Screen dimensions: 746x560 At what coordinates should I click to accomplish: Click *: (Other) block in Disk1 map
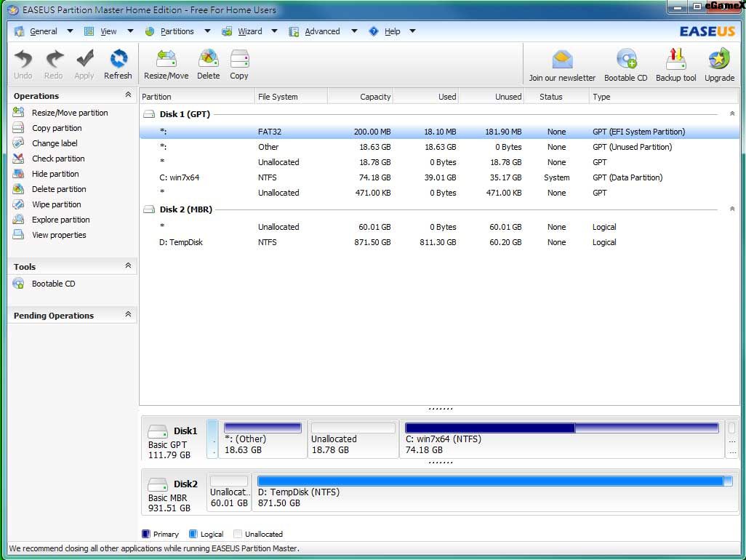[262, 439]
